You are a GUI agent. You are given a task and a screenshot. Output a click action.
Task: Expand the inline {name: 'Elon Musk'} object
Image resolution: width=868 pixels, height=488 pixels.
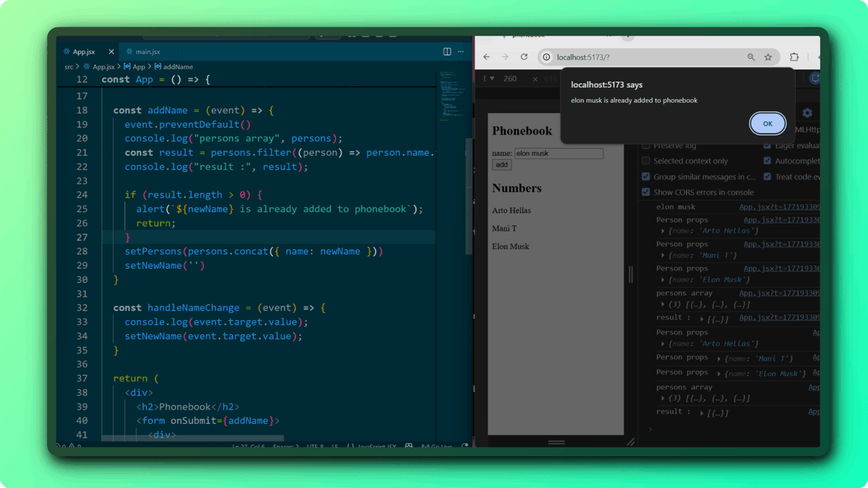point(720,374)
